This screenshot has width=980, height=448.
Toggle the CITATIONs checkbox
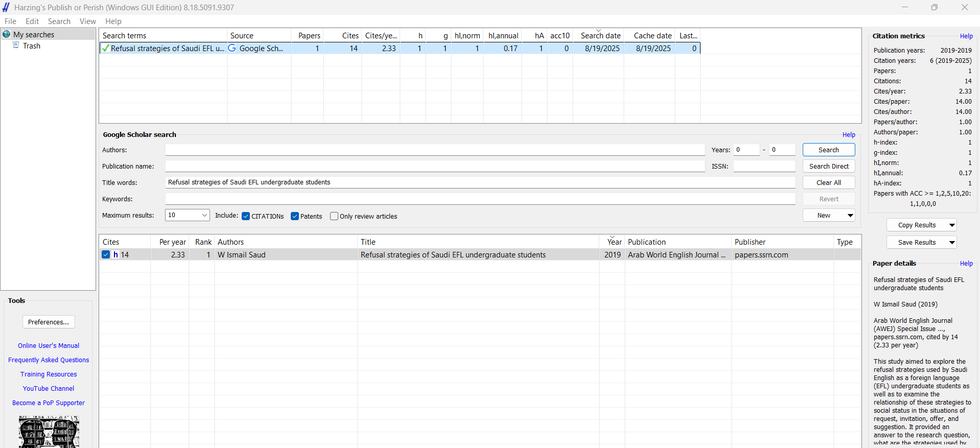coord(246,216)
